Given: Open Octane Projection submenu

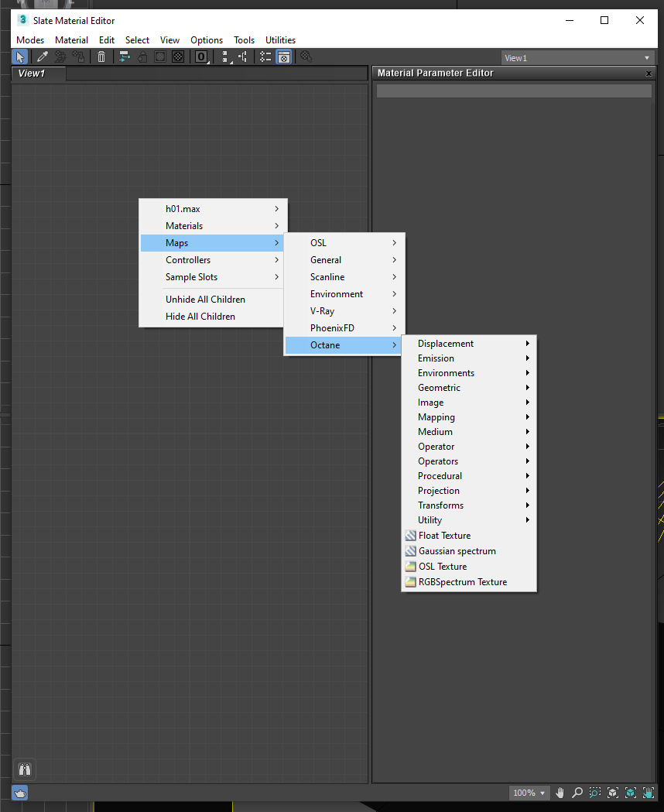Looking at the screenshot, I should (x=469, y=491).
